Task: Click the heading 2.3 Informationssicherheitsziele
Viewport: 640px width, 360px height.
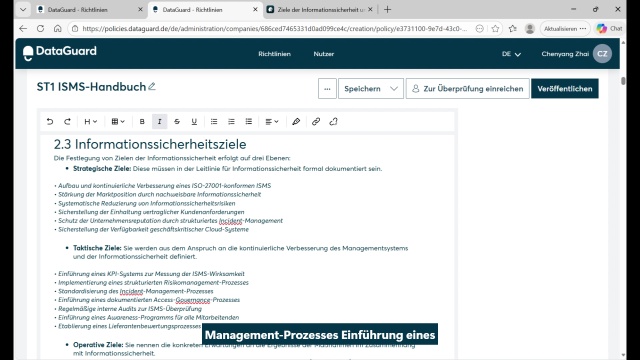Action: [x=150, y=144]
